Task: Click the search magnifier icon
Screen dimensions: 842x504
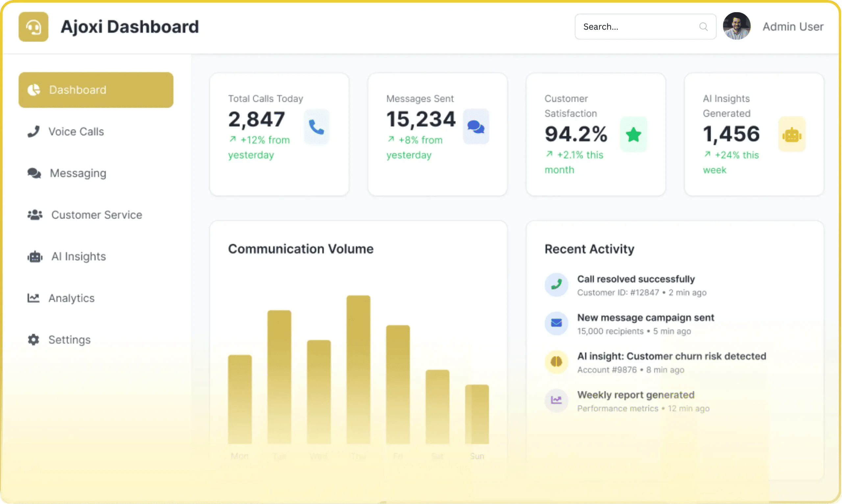Action: (x=704, y=27)
